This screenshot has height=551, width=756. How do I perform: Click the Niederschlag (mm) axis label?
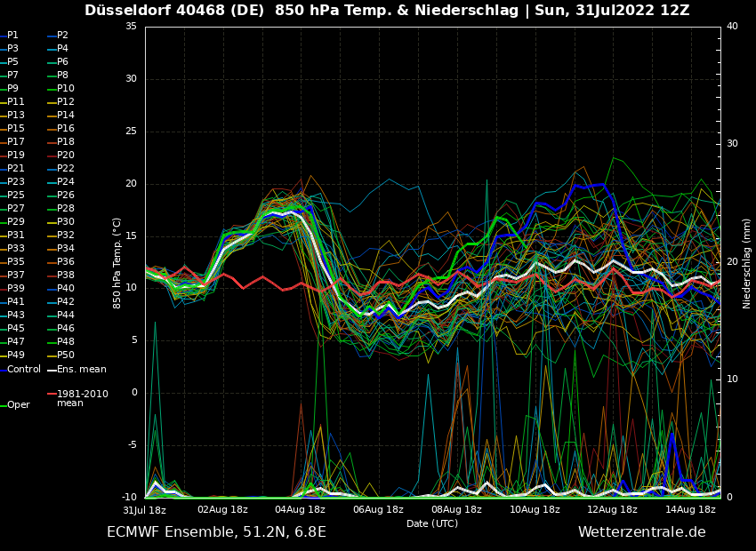pyautogui.click(x=747, y=263)
